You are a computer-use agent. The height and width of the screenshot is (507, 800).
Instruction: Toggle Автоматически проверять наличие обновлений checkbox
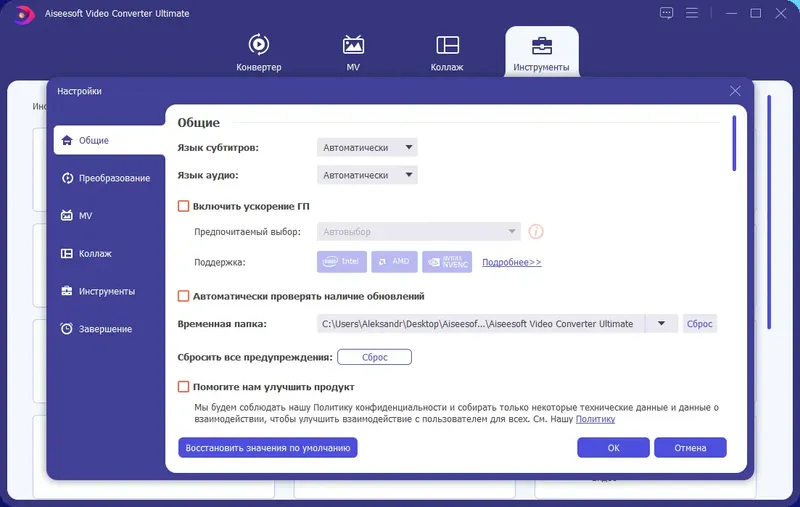pyautogui.click(x=183, y=296)
